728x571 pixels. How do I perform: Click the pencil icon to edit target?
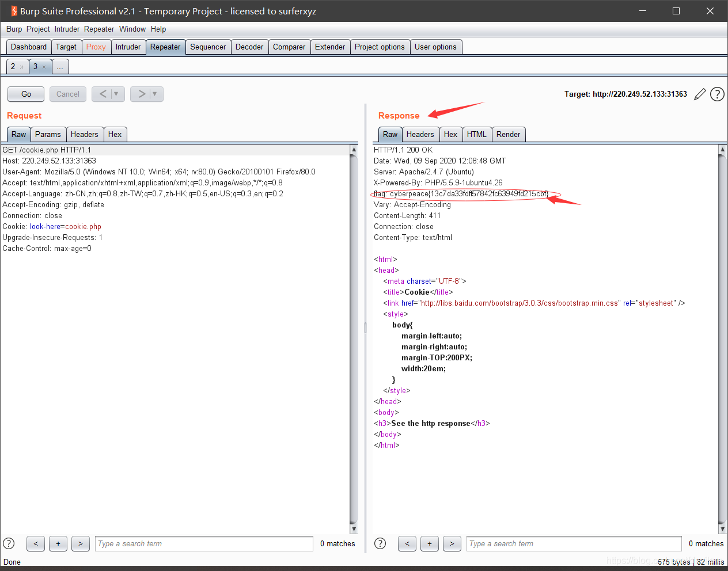[700, 94]
